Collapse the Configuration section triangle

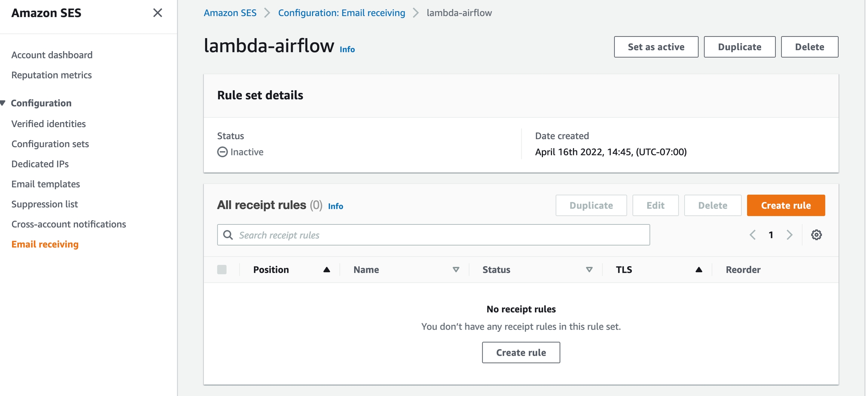[3, 103]
